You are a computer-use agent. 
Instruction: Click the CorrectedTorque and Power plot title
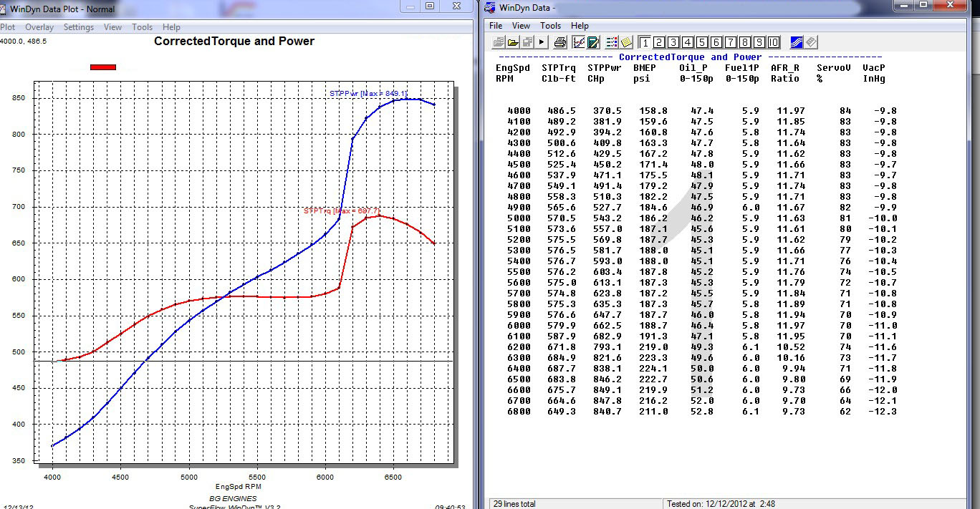[x=234, y=42]
